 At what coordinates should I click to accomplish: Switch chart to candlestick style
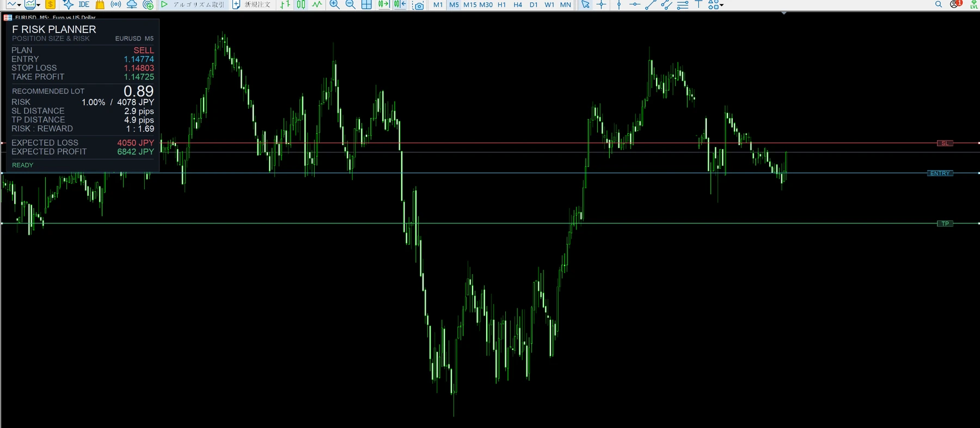pyautogui.click(x=301, y=4)
